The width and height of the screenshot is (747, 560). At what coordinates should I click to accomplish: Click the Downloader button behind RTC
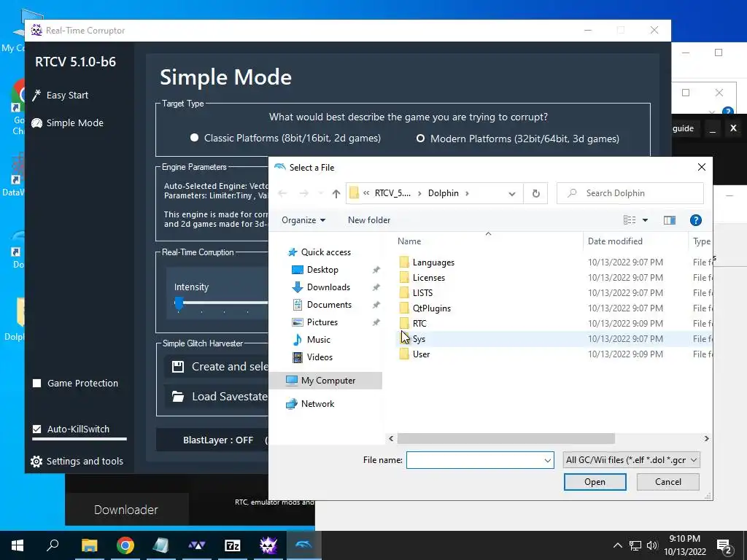(x=125, y=510)
